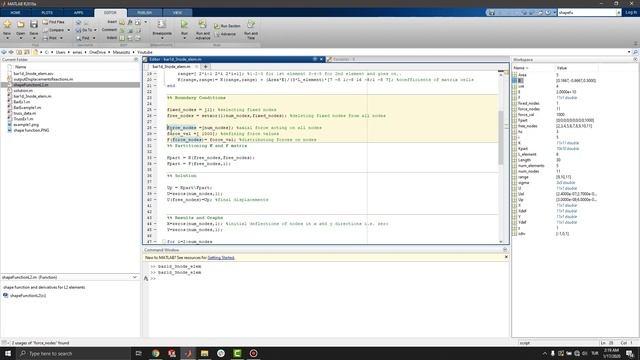Viewport: 640px width, 360px height.
Task: Add a new editor tab with plus
Action: (x=205, y=66)
